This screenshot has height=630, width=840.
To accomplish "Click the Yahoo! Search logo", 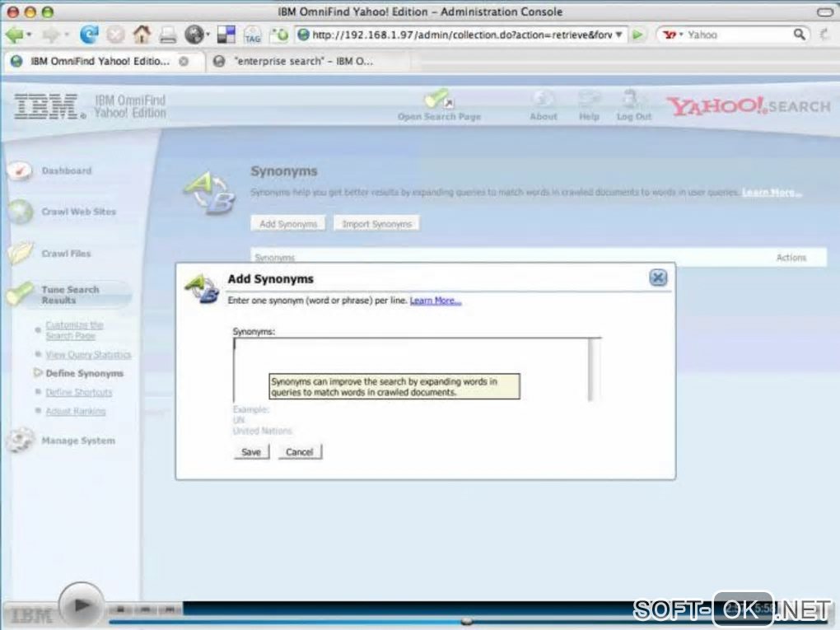I will (x=748, y=106).
